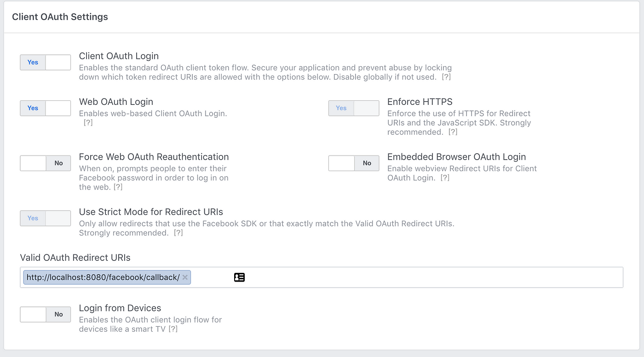
Task: Click the Client OAuth Login label
Action: (x=119, y=56)
